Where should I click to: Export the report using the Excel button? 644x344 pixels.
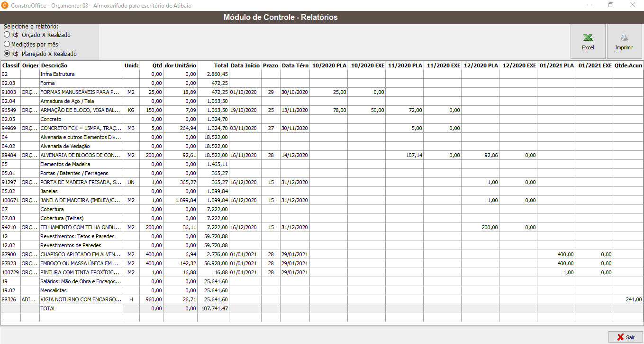(588, 41)
